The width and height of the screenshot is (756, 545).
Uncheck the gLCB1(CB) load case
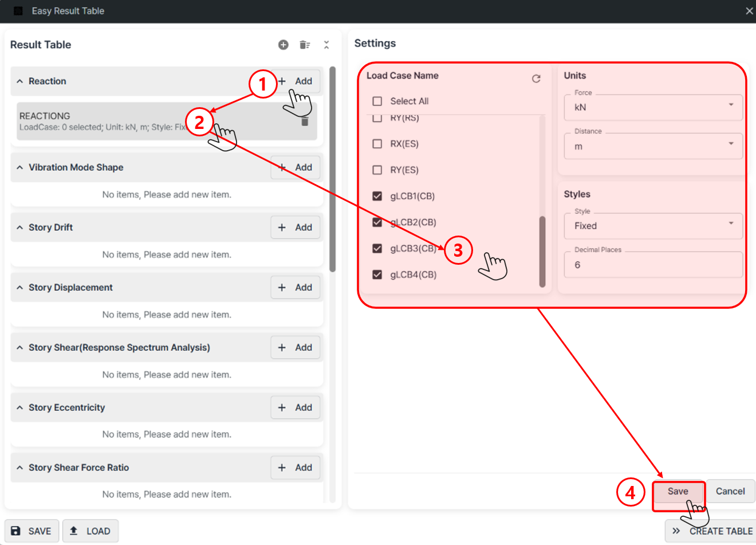pyautogui.click(x=377, y=196)
